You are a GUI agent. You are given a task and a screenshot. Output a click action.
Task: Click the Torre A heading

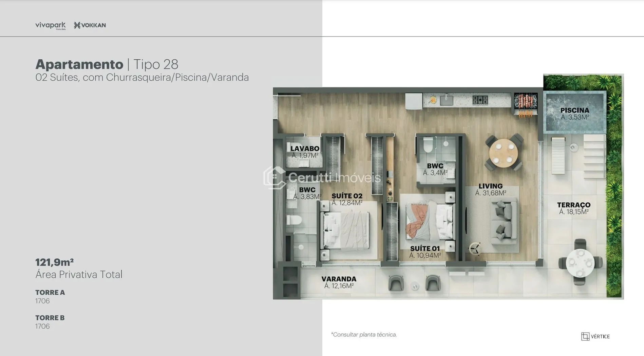click(50, 292)
